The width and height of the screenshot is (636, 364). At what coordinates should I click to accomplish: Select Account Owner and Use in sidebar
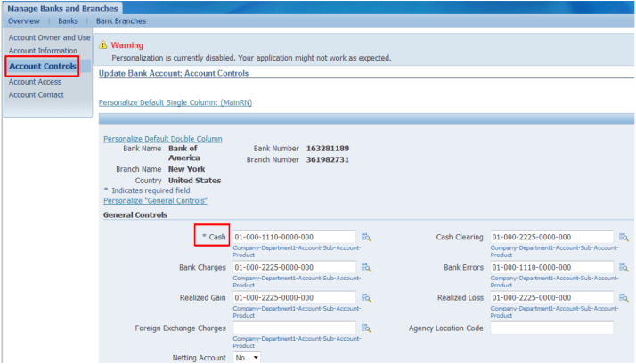click(49, 38)
